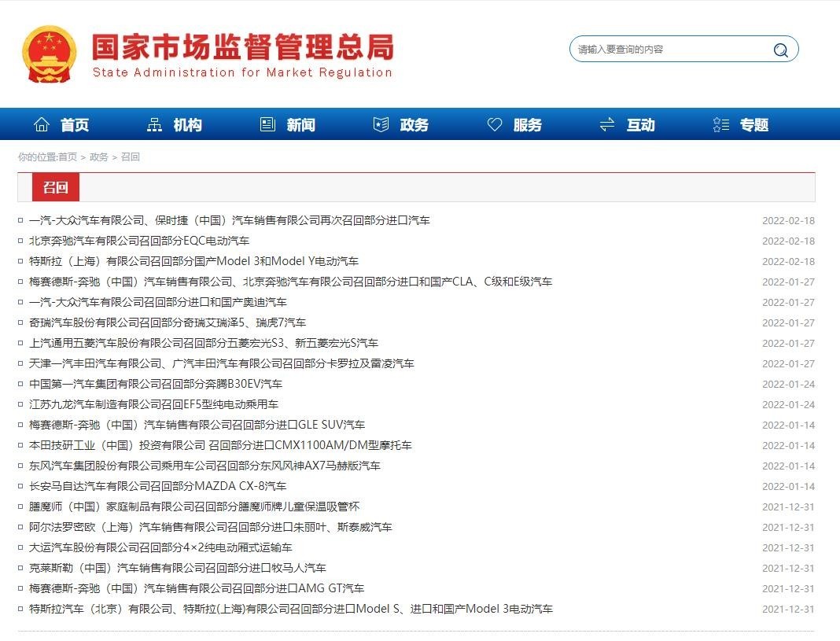The width and height of the screenshot is (840, 641).
Task: Open 特斯拉（上海）召回国产Model 3和Model Y notice
Action: point(194,261)
